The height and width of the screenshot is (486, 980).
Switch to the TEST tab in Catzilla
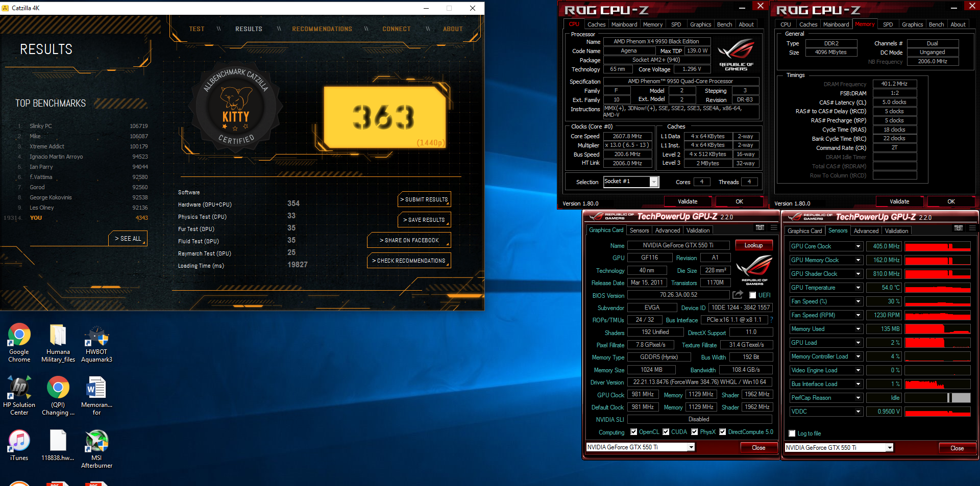point(197,29)
